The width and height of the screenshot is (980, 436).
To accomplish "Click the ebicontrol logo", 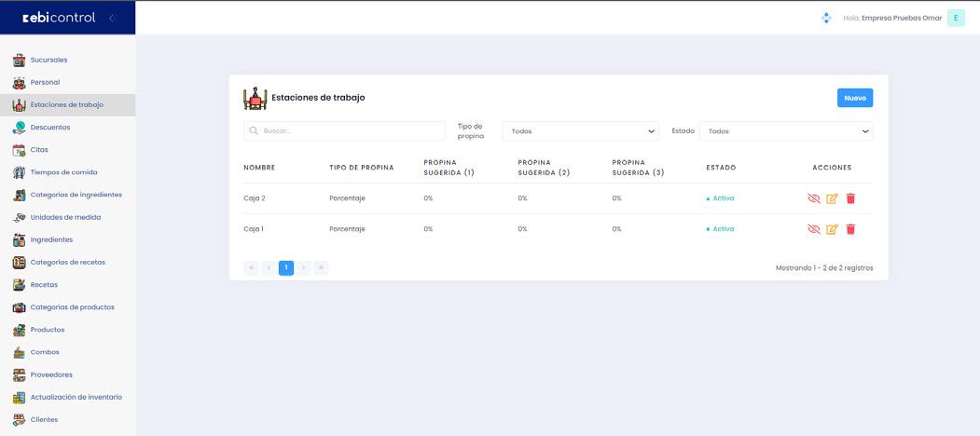I will pyautogui.click(x=59, y=18).
